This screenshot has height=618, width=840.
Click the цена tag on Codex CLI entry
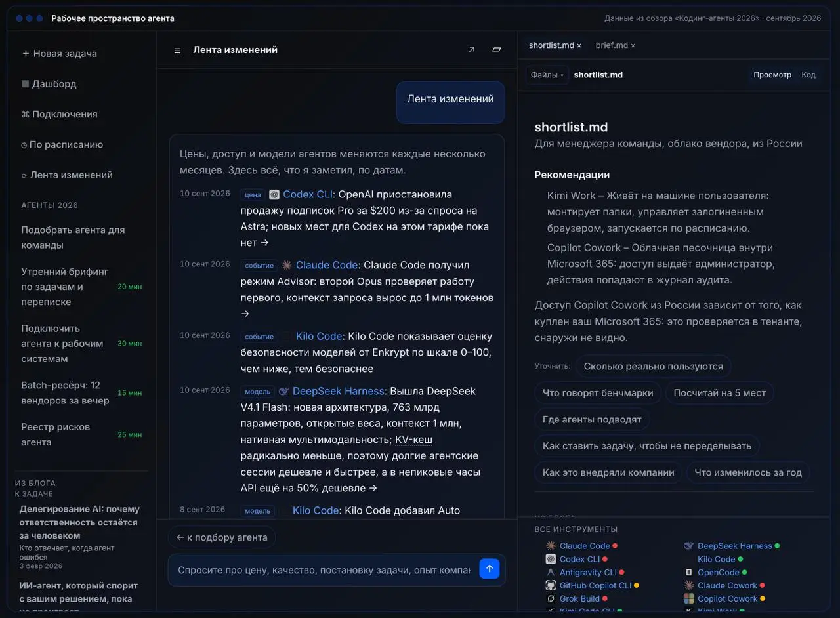(253, 195)
